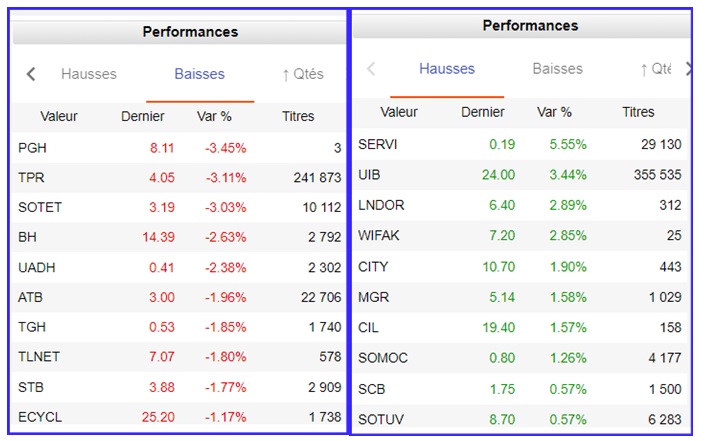Click the Var % header above -3.45%
This screenshot has width=706, height=441.
214,116
